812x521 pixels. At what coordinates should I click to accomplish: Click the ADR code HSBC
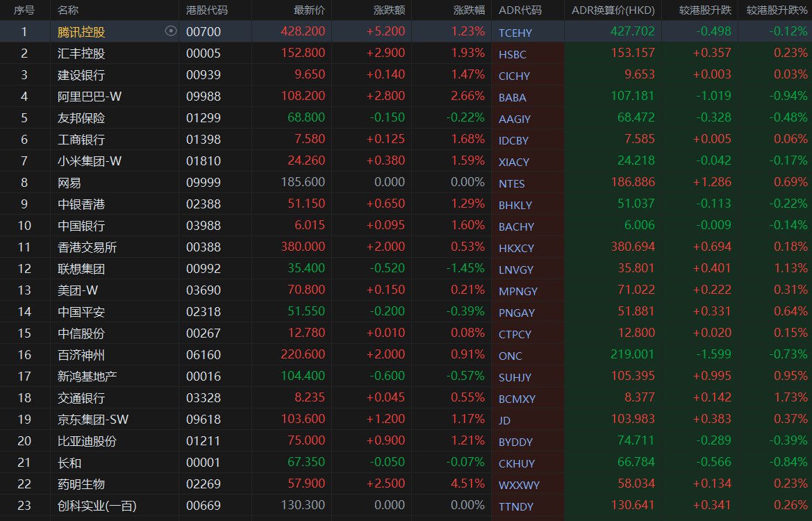tap(512, 54)
